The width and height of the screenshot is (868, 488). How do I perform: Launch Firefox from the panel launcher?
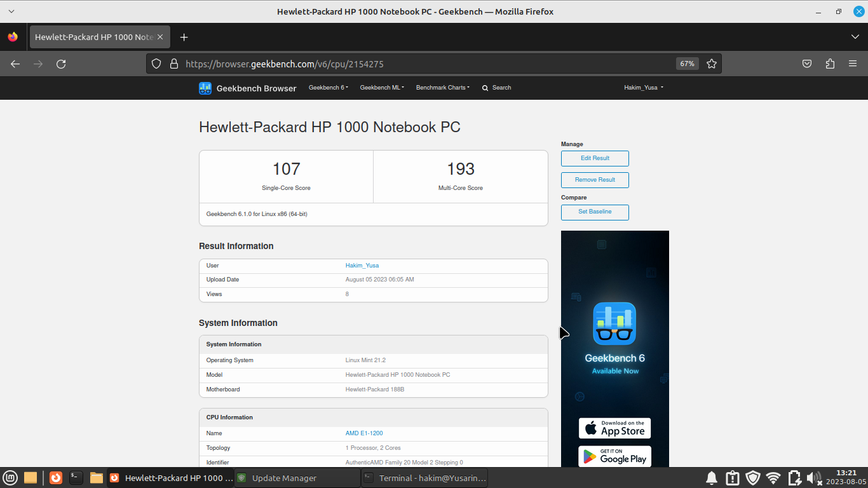(56, 478)
